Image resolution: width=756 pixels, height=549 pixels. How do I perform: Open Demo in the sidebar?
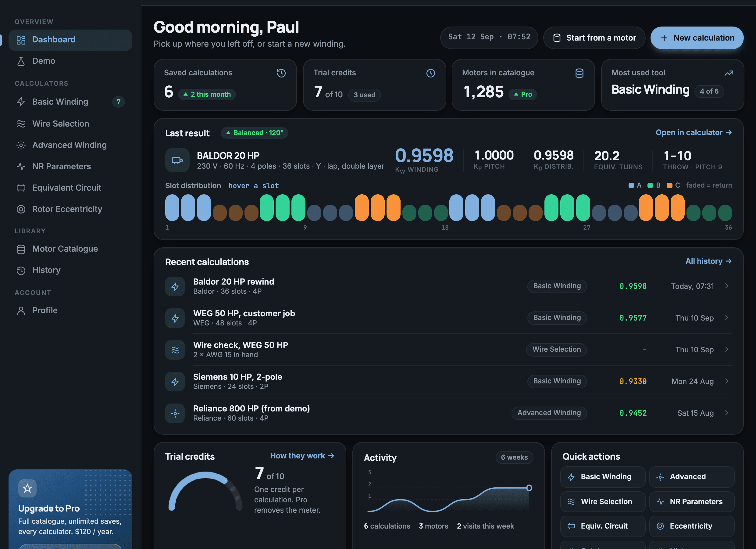pyautogui.click(x=70, y=61)
